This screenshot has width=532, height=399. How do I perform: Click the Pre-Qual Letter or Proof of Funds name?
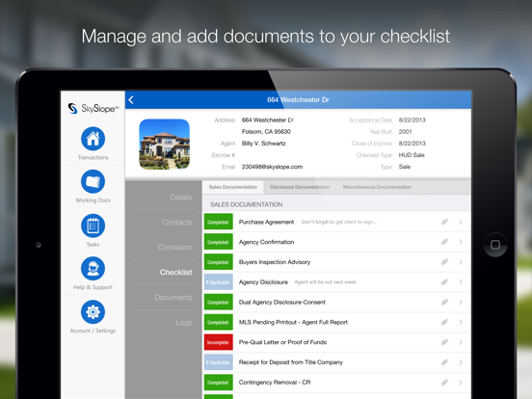pyautogui.click(x=282, y=342)
